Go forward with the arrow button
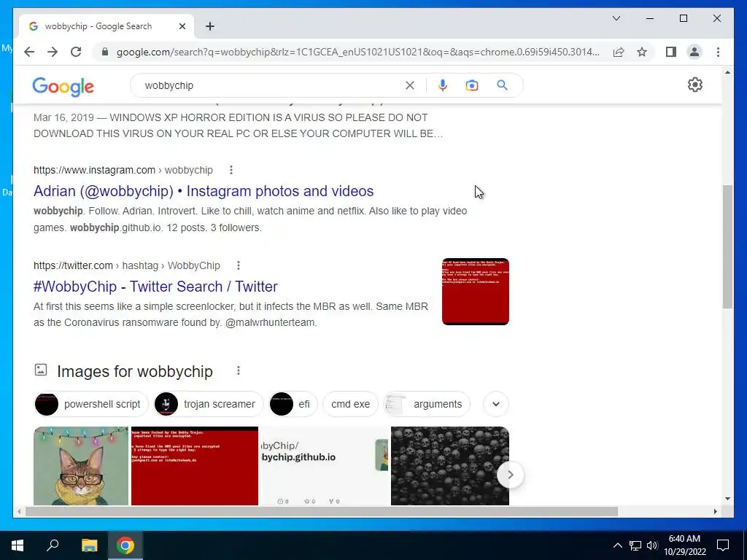 point(53,52)
